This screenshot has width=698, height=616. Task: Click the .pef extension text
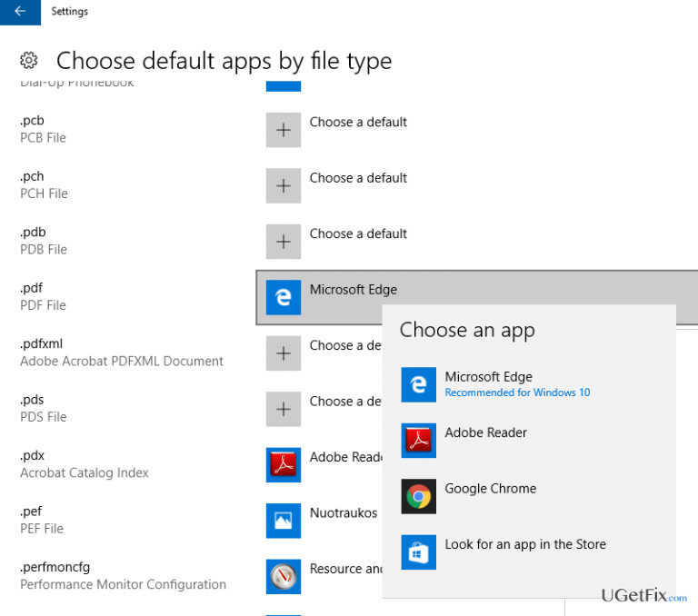(31, 512)
